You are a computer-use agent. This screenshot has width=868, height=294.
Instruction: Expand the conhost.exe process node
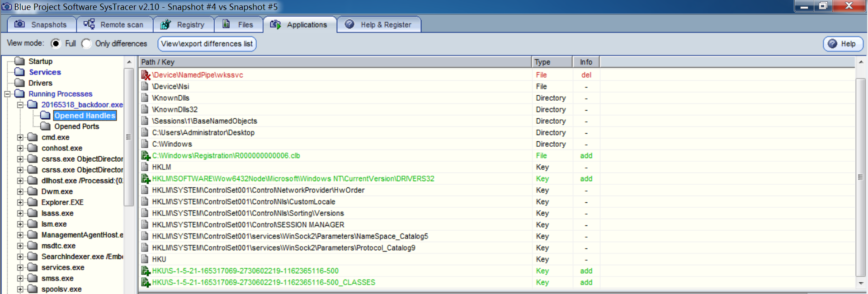20,148
